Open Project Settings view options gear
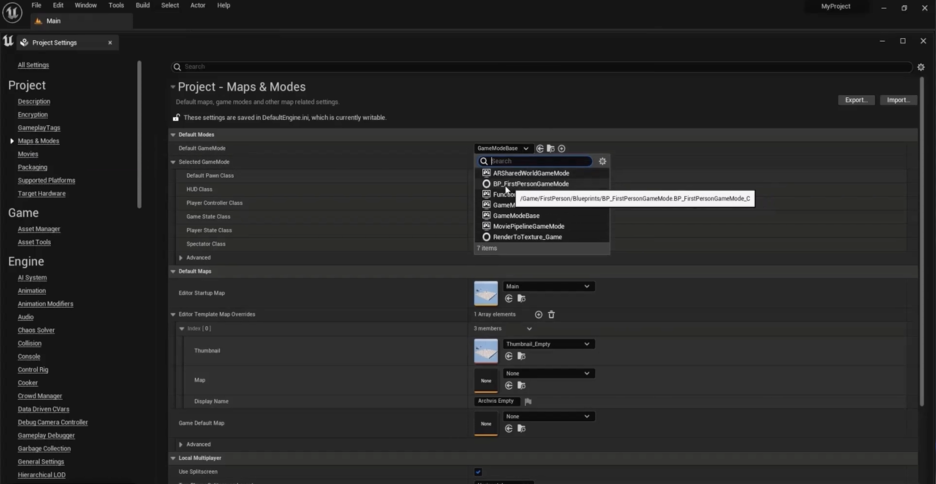 920,67
